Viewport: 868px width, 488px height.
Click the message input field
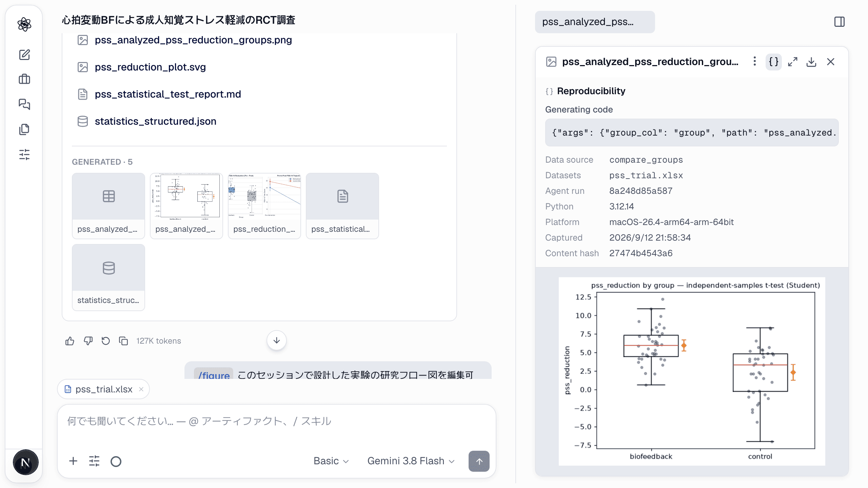277,421
